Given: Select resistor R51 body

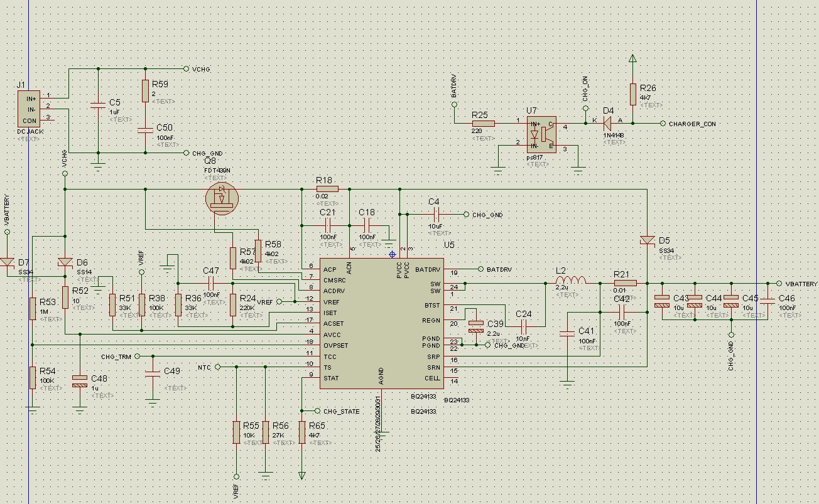Looking at the screenshot, I should (112, 304).
